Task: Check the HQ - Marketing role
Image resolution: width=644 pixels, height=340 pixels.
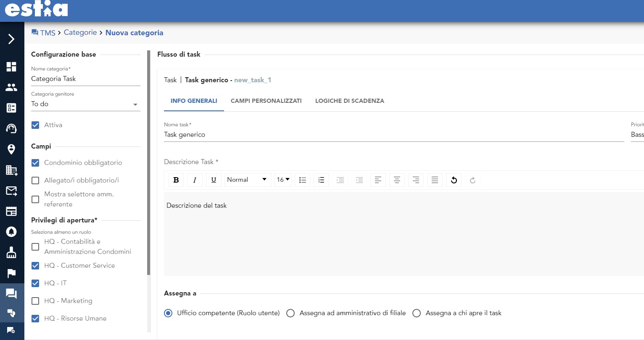Action: [36, 301]
